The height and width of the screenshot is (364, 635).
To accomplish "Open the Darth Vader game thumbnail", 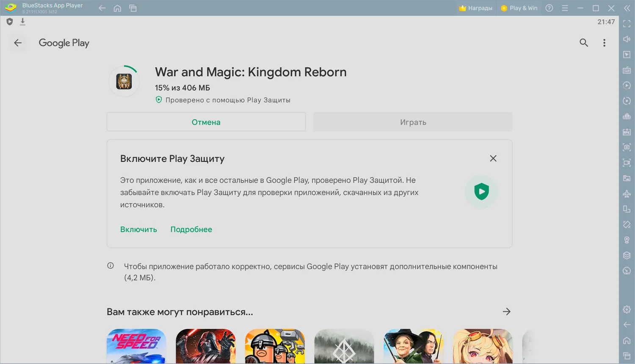I will [206, 346].
